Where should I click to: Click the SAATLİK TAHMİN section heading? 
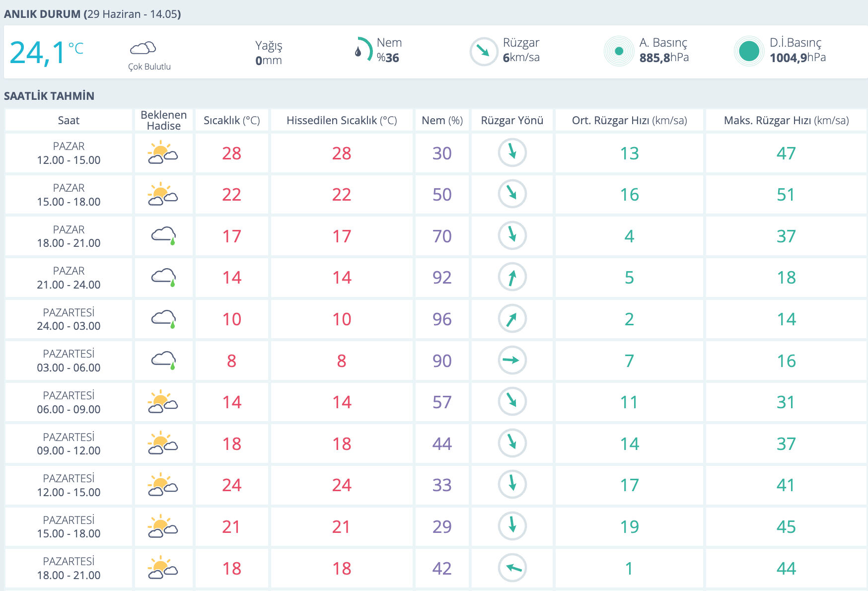point(49,96)
